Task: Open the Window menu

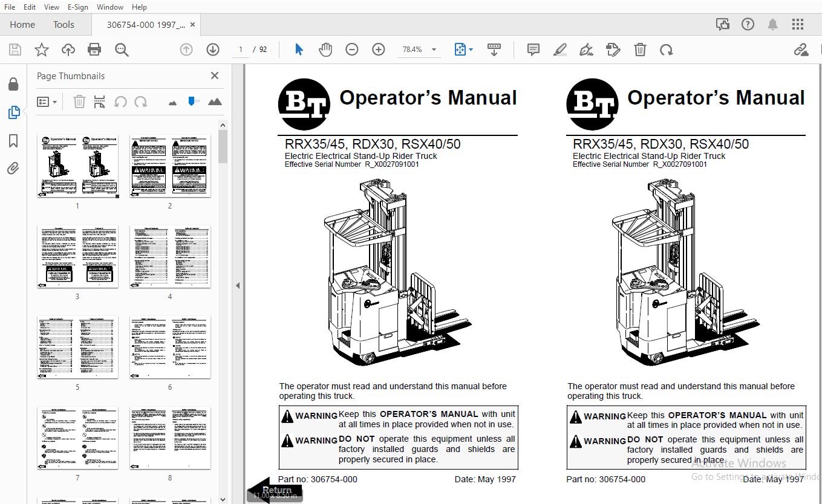Action: click(x=110, y=7)
